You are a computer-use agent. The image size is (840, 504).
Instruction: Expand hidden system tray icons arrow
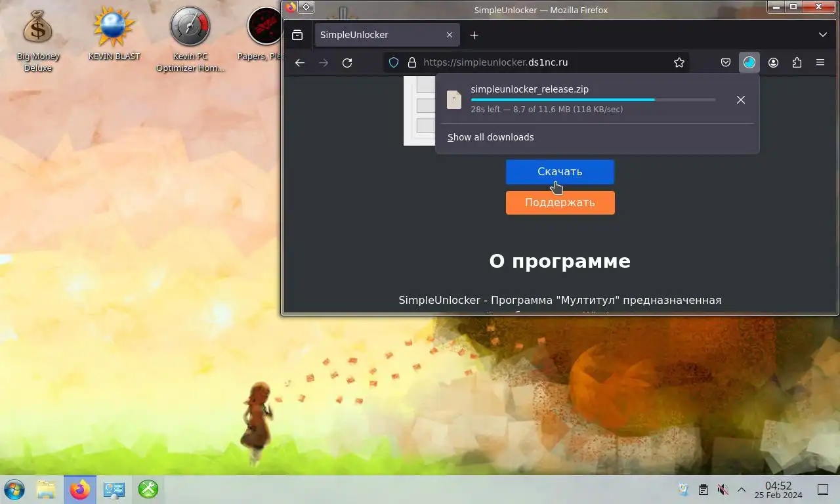coord(742,490)
